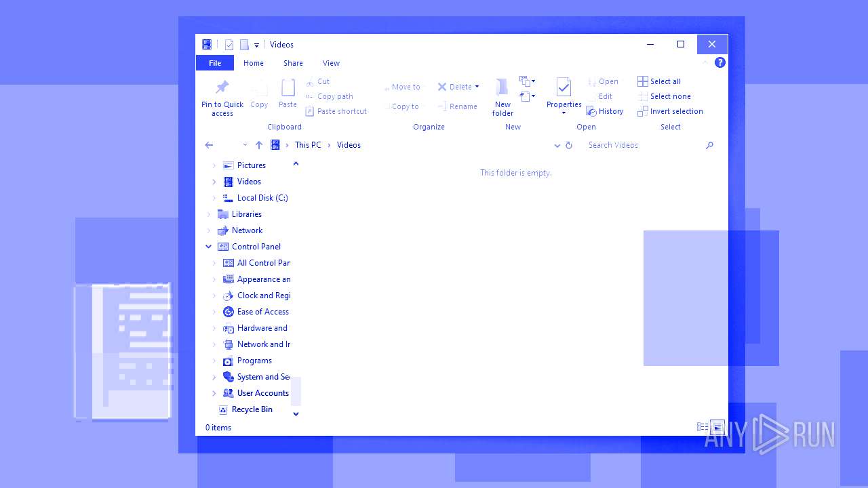Click the Cut scissors command
The image size is (868, 488).
(317, 81)
